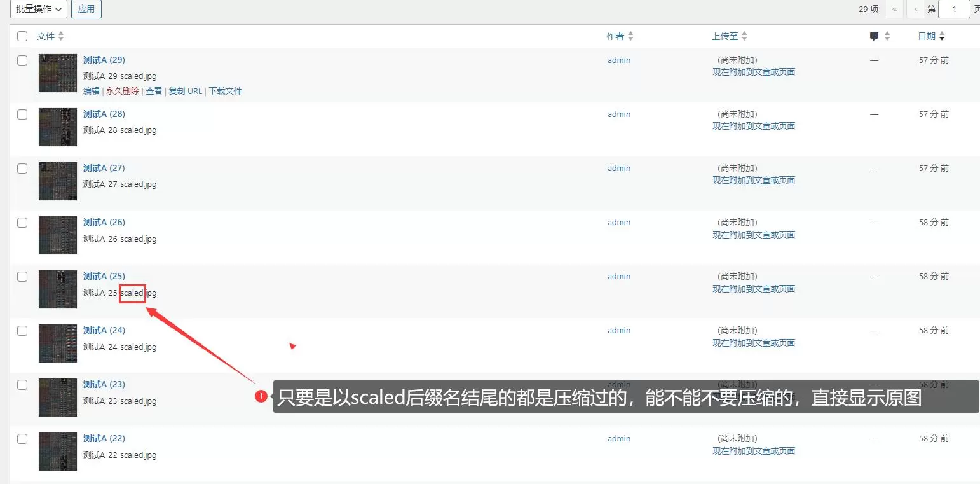This screenshot has width=980, height=484.
Task: Click file name 测试A-28-scaled.jpg
Action: pos(120,130)
